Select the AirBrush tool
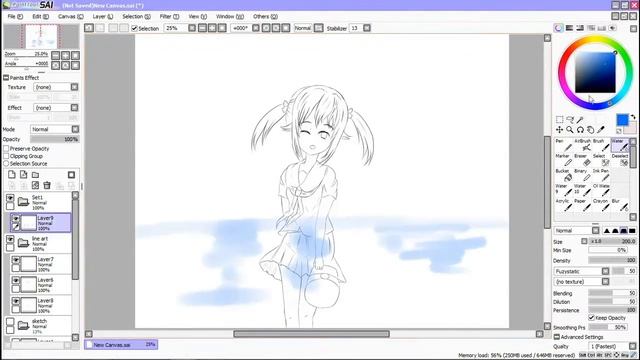This screenshot has width=640, height=360. 582,145
